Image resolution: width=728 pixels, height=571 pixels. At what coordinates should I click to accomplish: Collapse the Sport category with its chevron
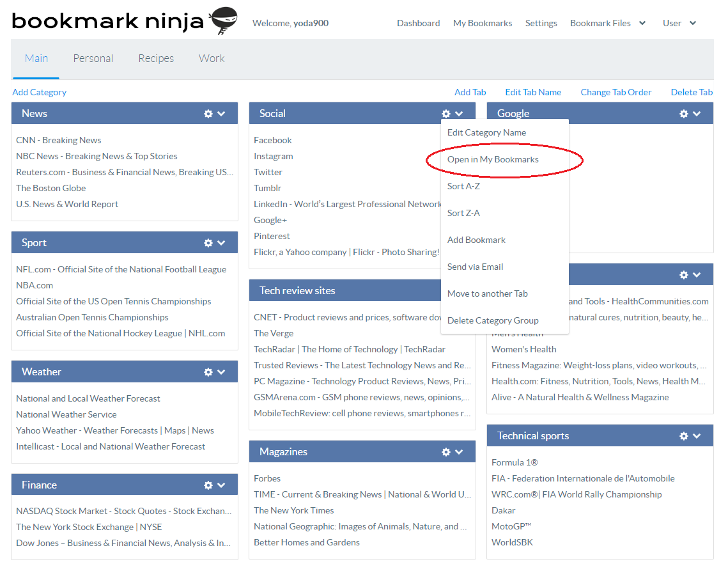tap(220, 242)
